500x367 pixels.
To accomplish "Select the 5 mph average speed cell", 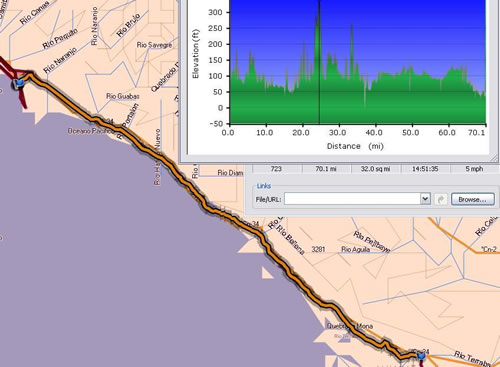I will (474, 169).
